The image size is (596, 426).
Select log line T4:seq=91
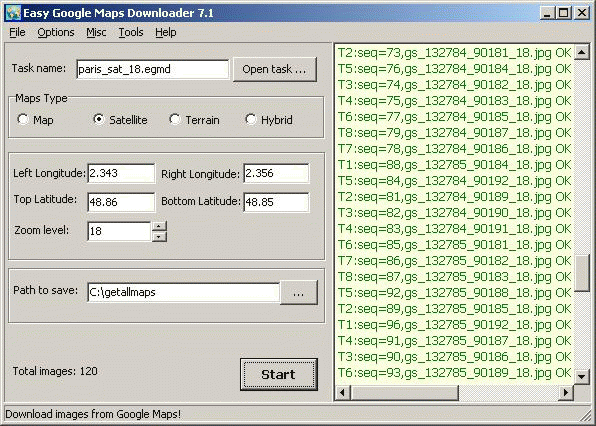tap(454, 341)
